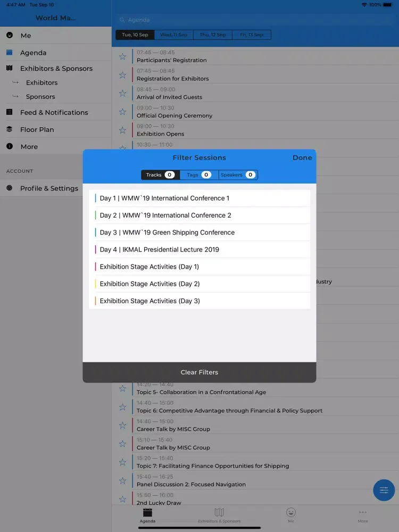
Task: Click the search magnifier icon
Action: pyautogui.click(x=122, y=20)
